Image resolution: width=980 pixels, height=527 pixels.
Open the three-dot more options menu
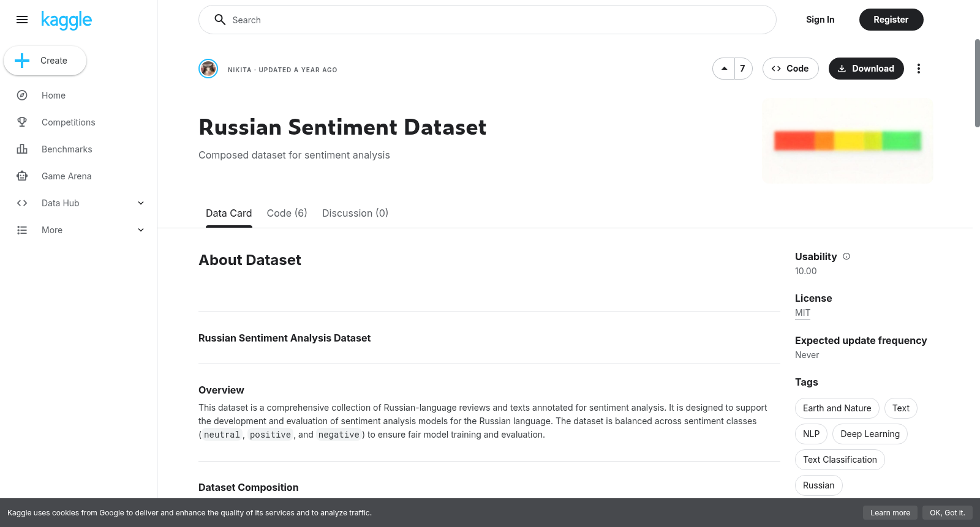(918, 69)
